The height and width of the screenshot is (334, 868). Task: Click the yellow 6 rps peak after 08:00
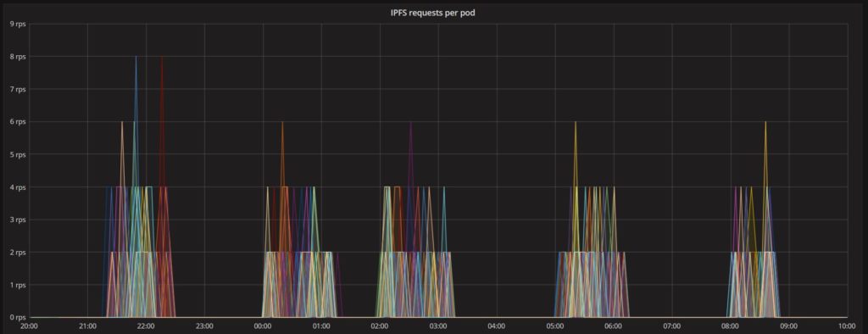coord(765,122)
